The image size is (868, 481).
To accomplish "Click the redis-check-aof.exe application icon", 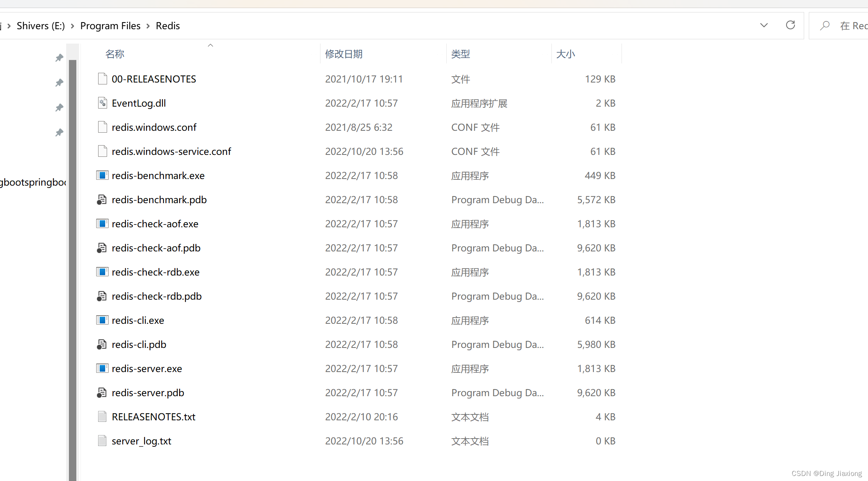I will pyautogui.click(x=102, y=223).
